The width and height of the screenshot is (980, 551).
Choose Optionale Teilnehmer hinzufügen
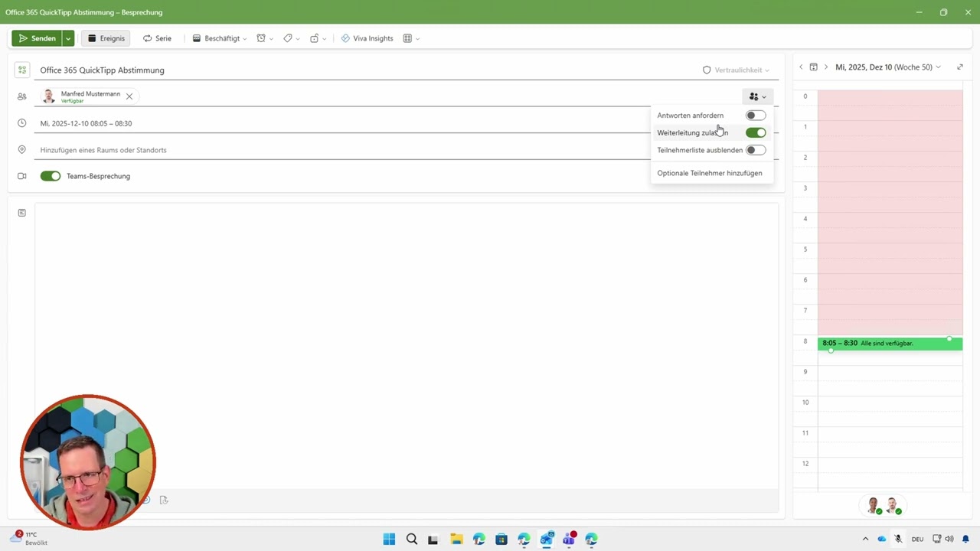710,173
